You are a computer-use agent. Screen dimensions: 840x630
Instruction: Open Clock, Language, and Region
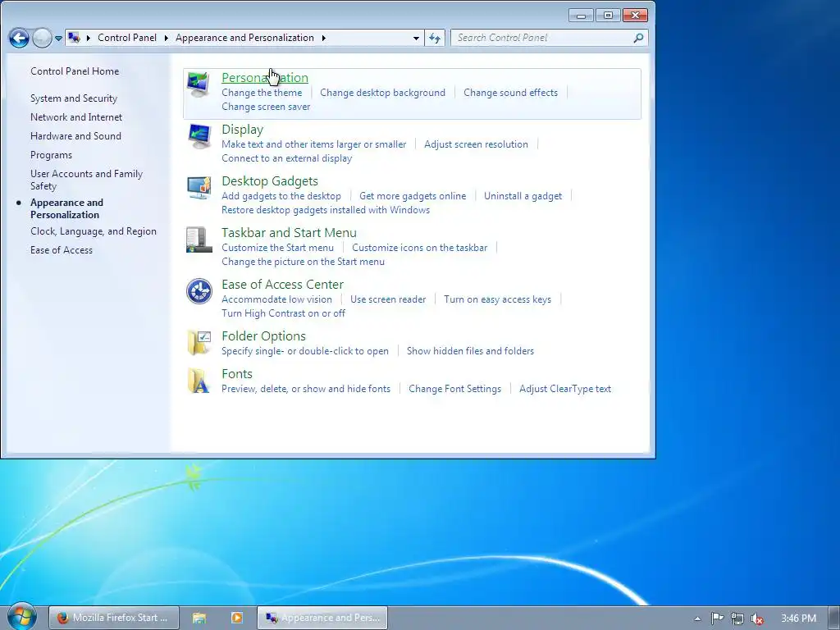[94, 231]
